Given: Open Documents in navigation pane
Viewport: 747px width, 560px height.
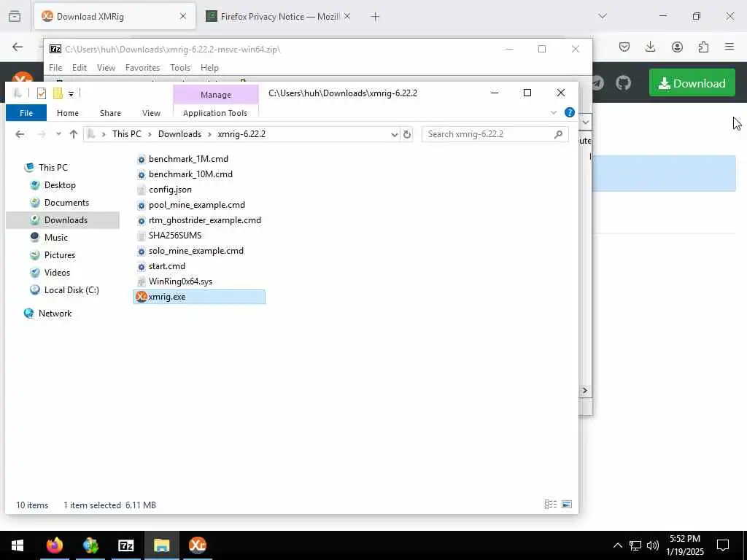Looking at the screenshot, I should pyautogui.click(x=66, y=203).
